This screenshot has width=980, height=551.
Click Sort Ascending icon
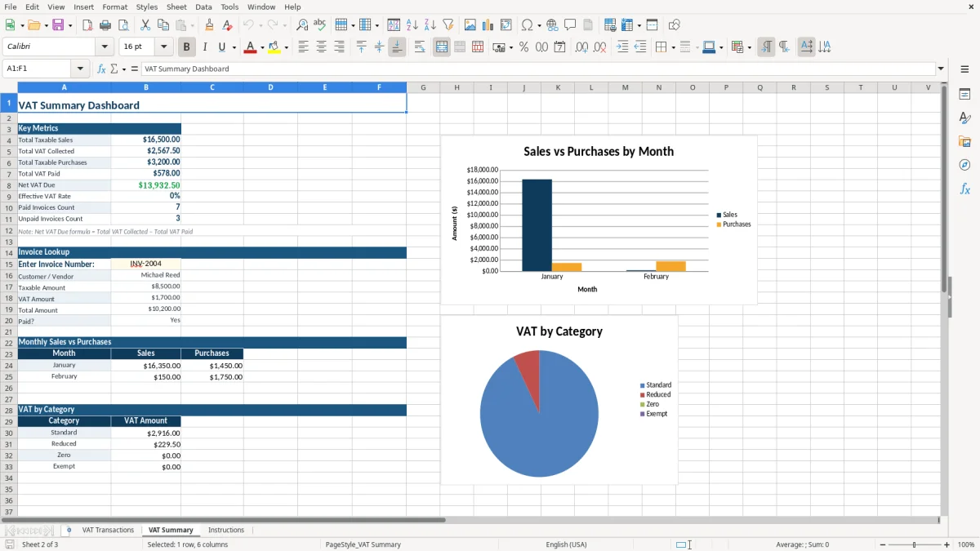point(412,25)
